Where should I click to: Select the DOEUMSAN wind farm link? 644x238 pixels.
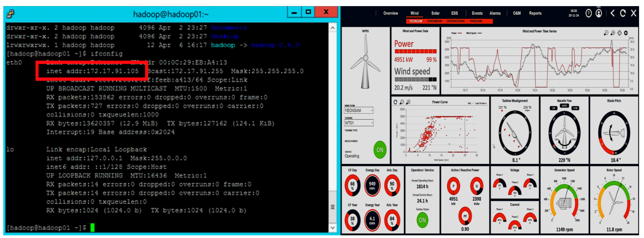click(434, 21)
